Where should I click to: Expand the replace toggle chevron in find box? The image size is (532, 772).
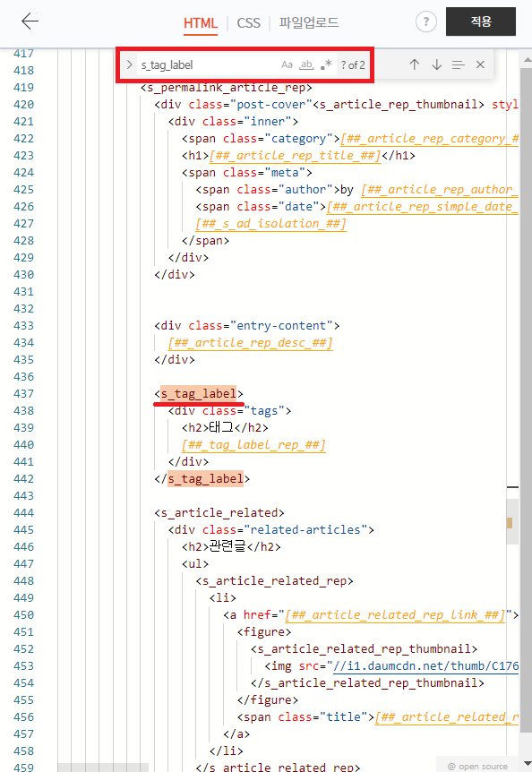[130, 64]
